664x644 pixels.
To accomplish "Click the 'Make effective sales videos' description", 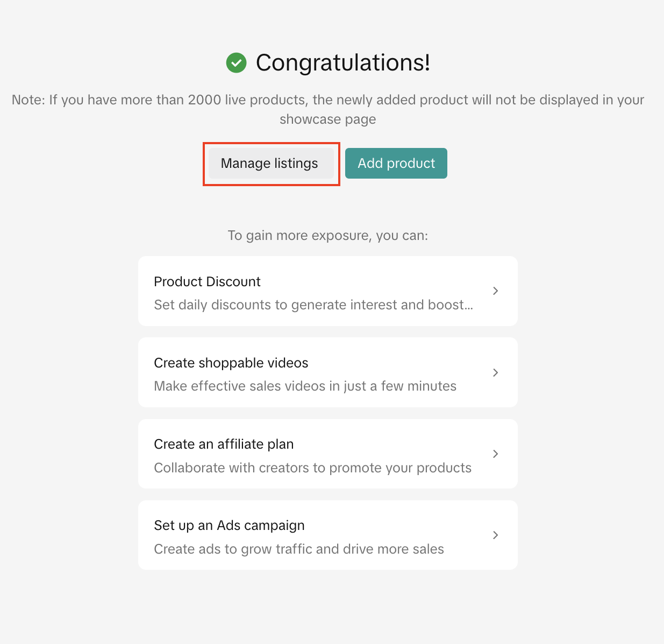I will click(305, 386).
